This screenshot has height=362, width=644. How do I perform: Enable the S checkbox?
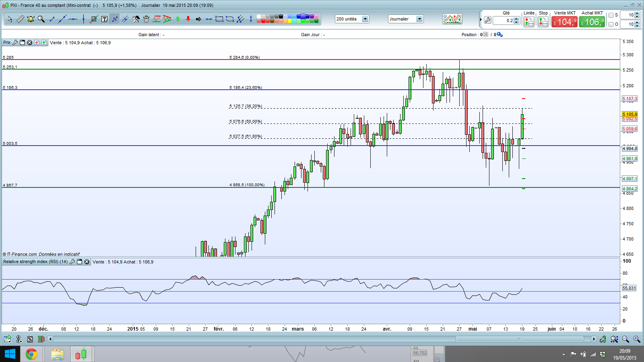pyautogui.click(x=611, y=15)
